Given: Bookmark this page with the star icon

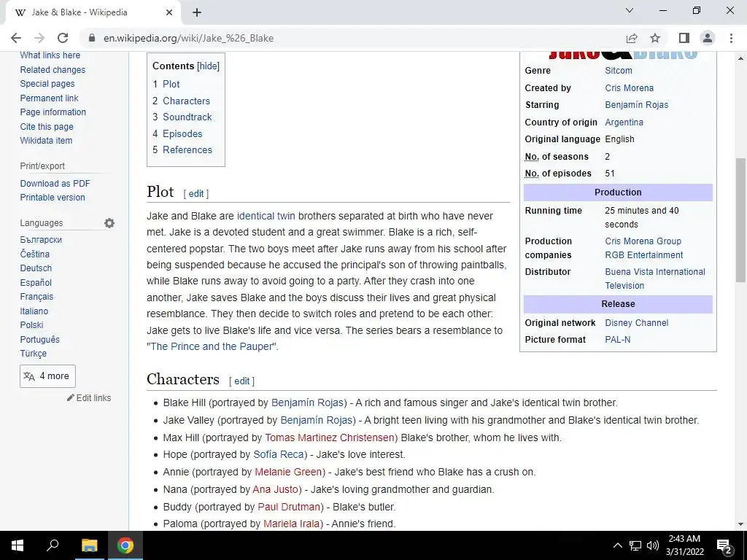Looking at the screenshot, I should (x=655, y=38).
